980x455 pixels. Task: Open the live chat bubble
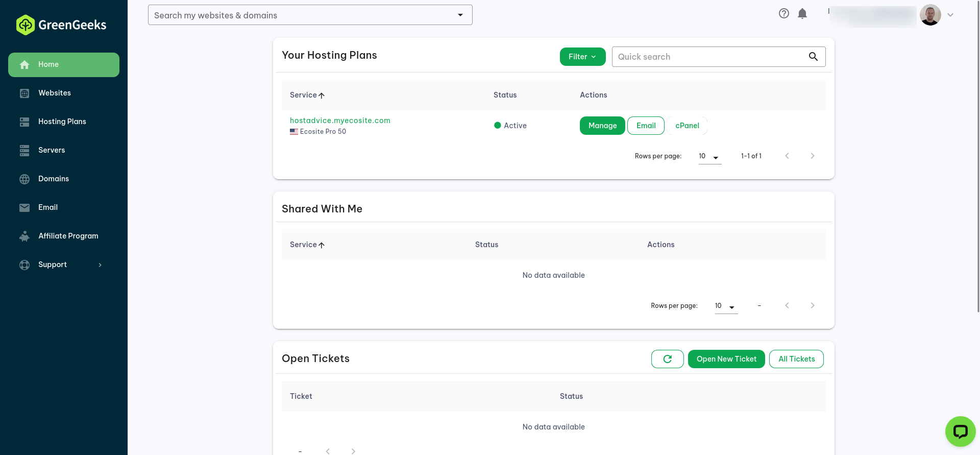click(x=960, y=432)
